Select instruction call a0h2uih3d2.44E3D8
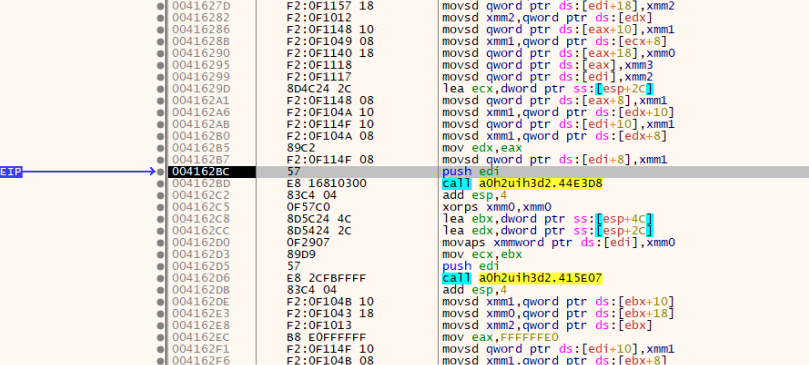Screen dimensions: 809x365 tap(523, 184)
